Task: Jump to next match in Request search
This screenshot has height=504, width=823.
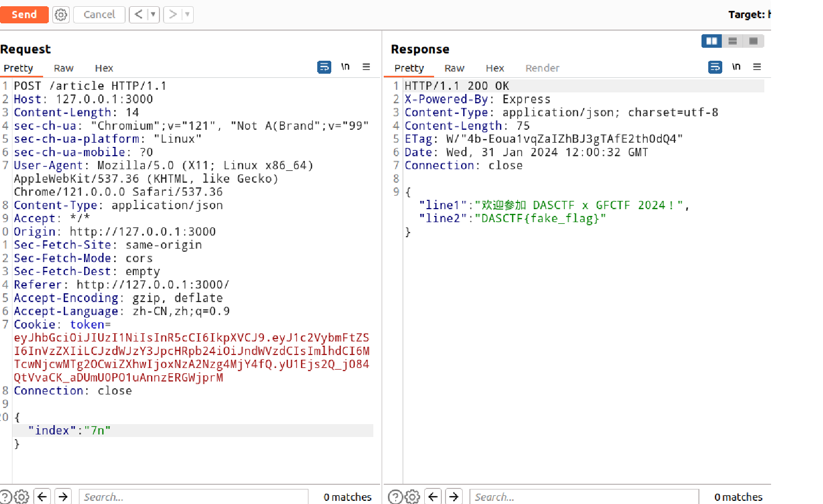Action: 63,497
